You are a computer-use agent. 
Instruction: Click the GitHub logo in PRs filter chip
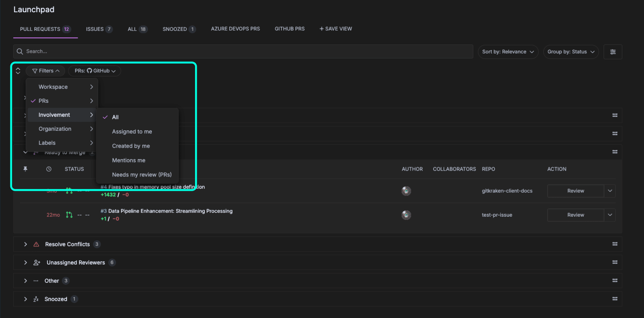[x=89, y=71]
